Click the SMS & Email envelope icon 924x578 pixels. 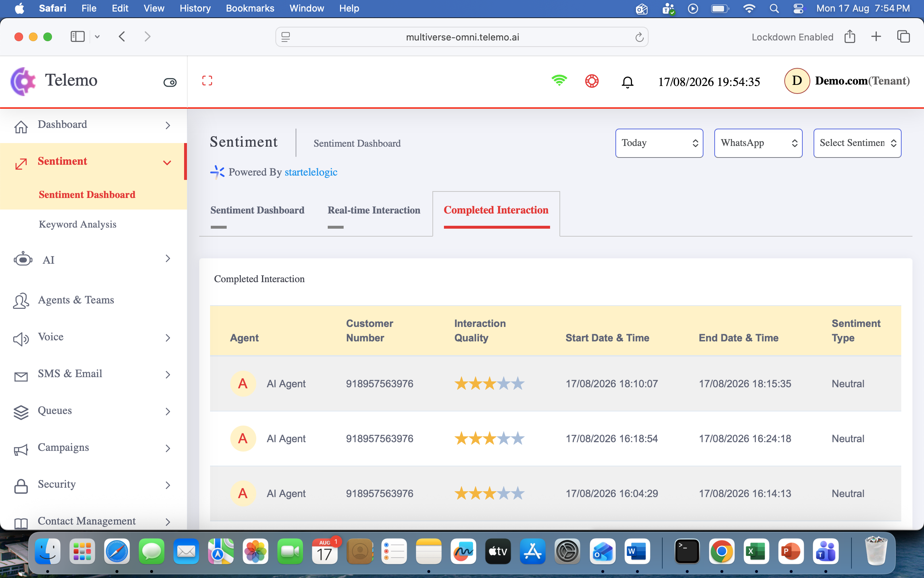21,376
